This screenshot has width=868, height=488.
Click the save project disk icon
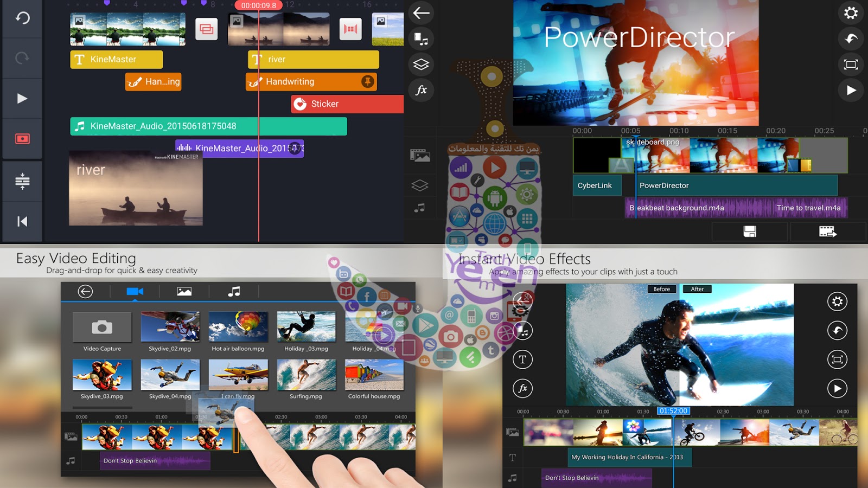point(750,232)
